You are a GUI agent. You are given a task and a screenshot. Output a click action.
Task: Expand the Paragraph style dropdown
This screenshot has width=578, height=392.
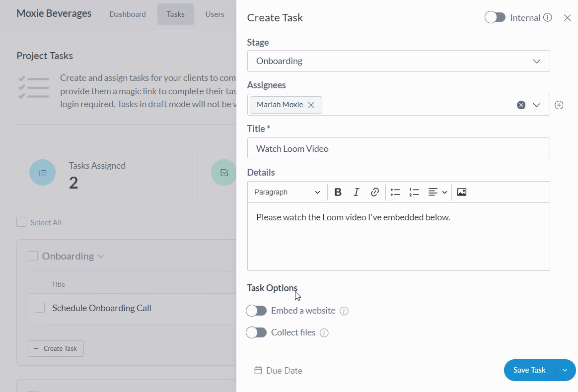pos(287,193)
